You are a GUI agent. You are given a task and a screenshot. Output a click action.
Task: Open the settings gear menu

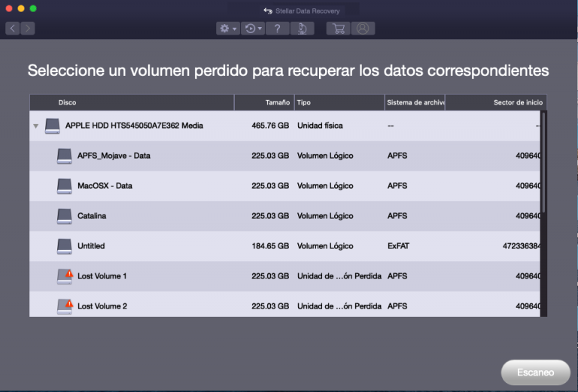point(228,29)
